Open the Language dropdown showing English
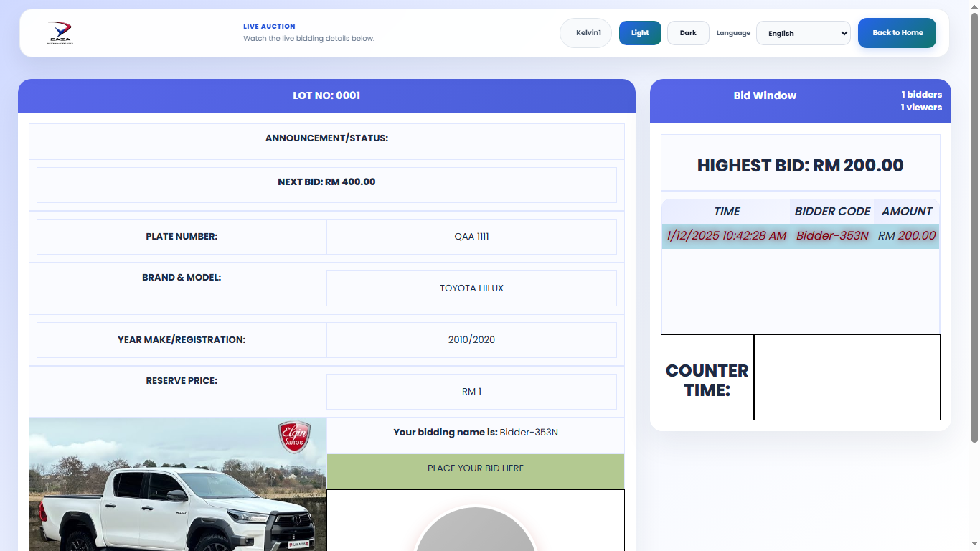Viewport: 980px width, 551px height. pos(804,33)
